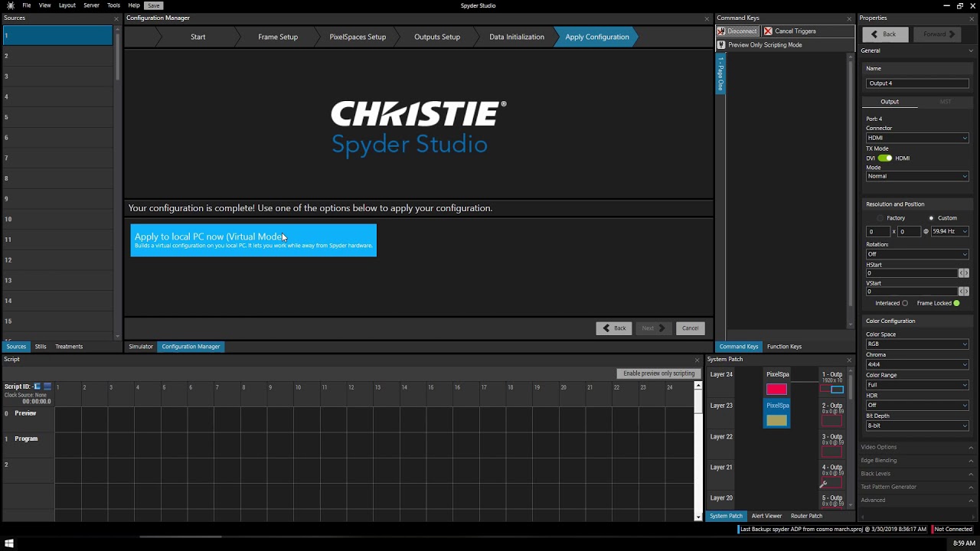
Task: Expand the Test Pattern Generator section
Action: pos(917,487)
